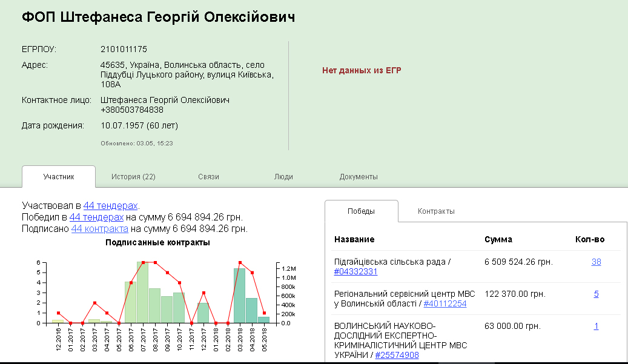Switch to the История (22) tab

pyautogui.click(x=133, y=177)
